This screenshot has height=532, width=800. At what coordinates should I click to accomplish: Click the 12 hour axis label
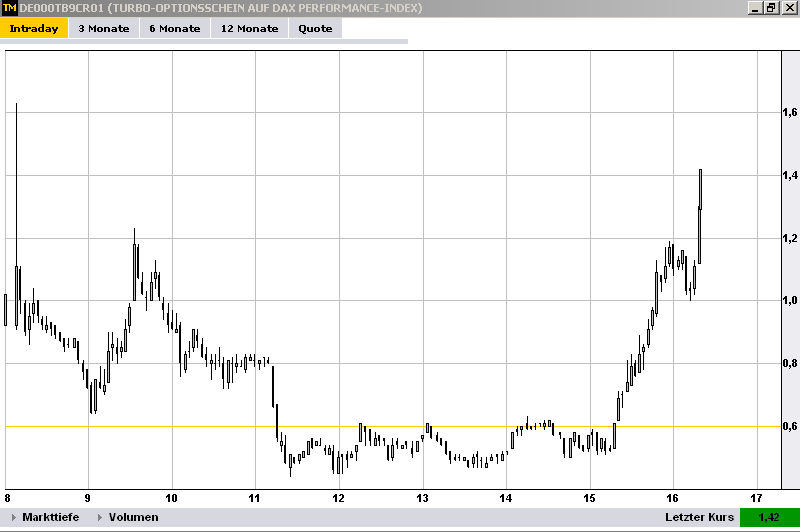(x=339, y=498)
